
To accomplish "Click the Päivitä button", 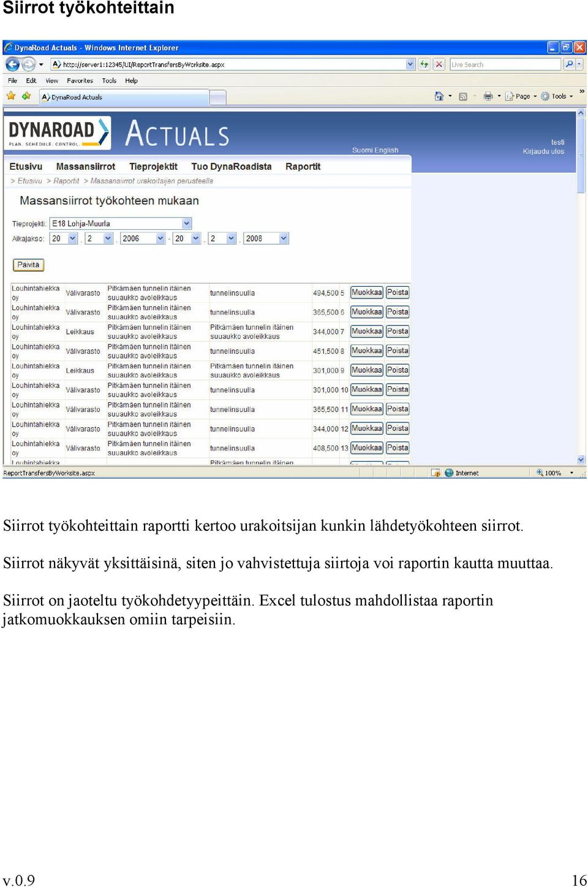I will pyautogui.click(x=28, y=265).
